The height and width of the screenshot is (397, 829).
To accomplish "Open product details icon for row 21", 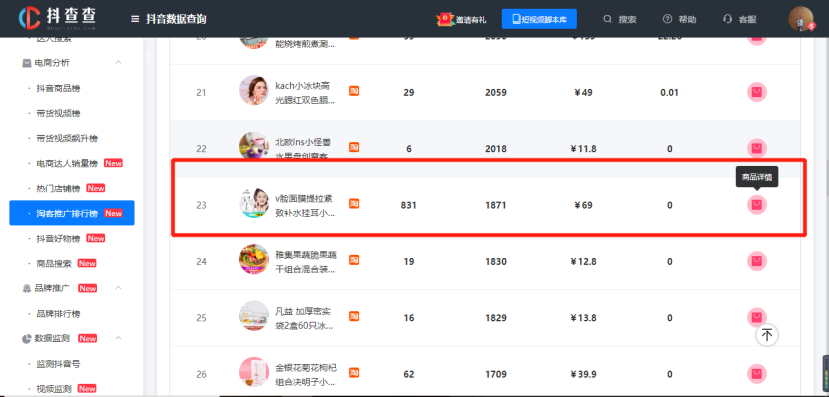I will (757, 92).
